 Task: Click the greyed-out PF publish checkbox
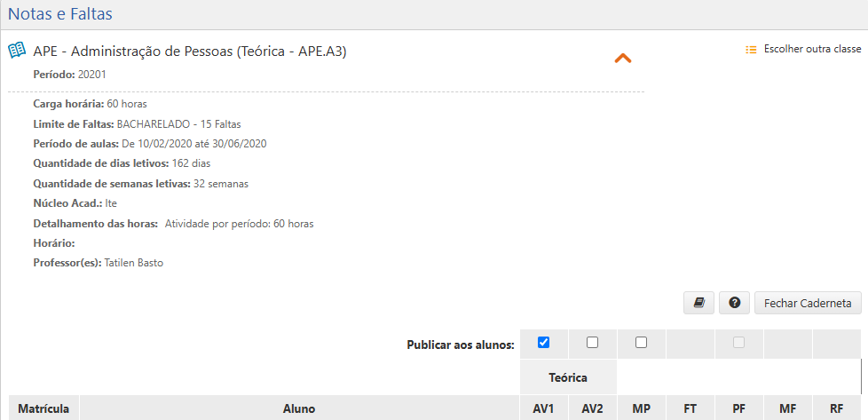point(738,343)
